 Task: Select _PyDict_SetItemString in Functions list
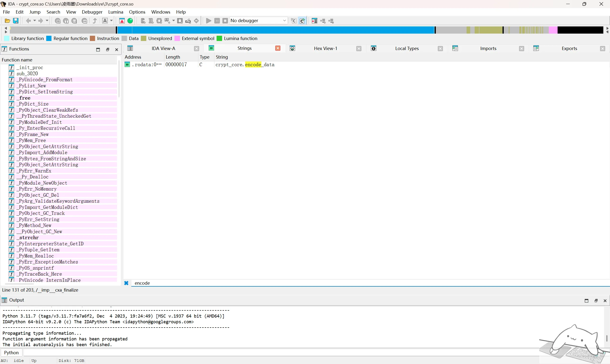pos(44,92)
